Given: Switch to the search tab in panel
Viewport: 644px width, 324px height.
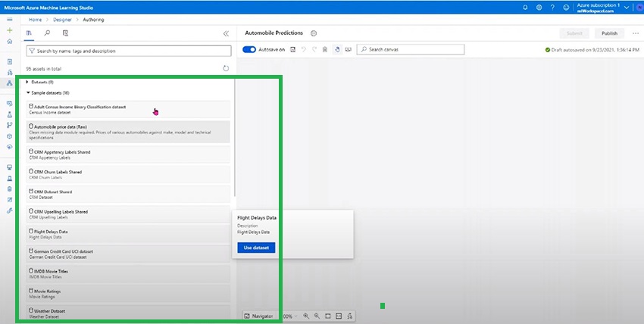Looking at the screenshot, I should (47, 33).
